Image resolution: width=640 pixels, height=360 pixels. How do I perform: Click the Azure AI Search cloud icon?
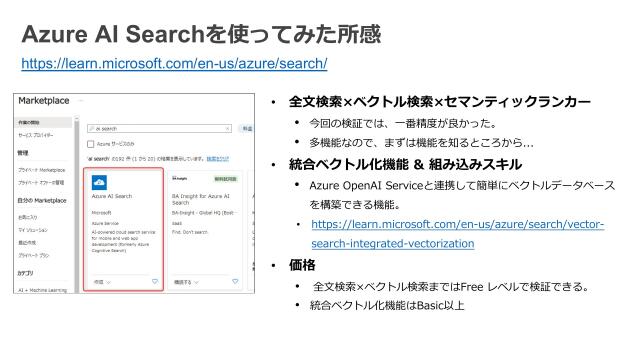[99, 182]
